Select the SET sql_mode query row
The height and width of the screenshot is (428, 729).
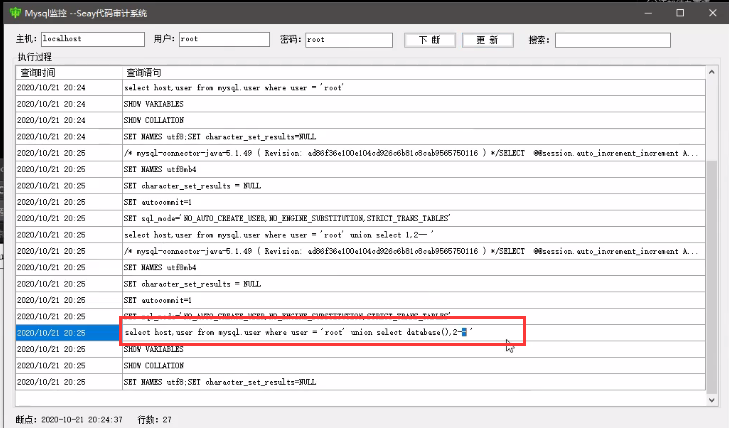click(x=300, y=217)
